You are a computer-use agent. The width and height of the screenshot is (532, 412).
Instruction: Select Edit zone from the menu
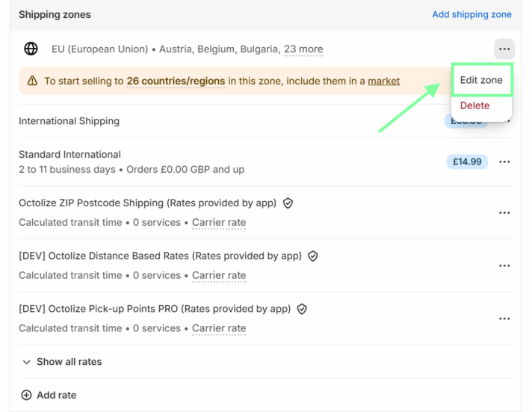pyautogui.click(x=481, y=80)
